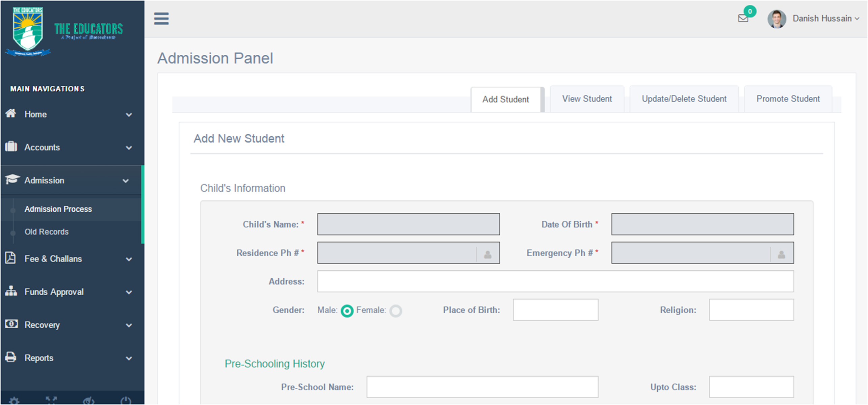Click the Accounts briefcase icon
868x405 pixels.
tap(11, 146)
